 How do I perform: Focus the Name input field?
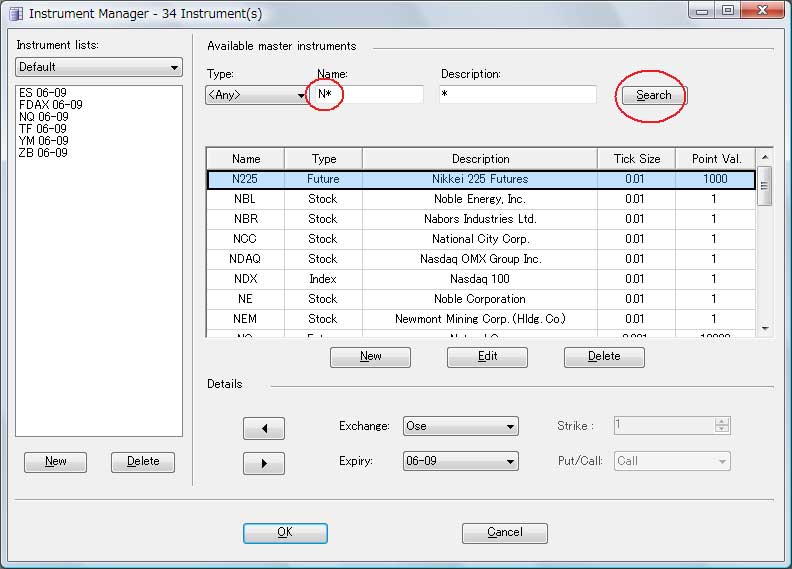(370, 94)
